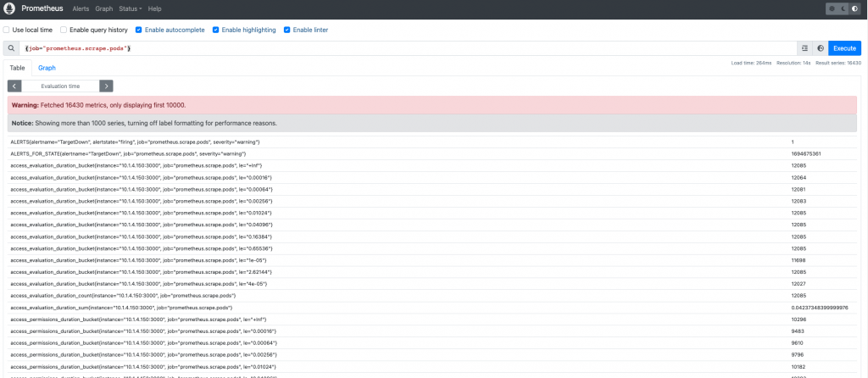
Task: Select the ALERTS_FOR_STATE series row
Action: click(x=431, y=154)
